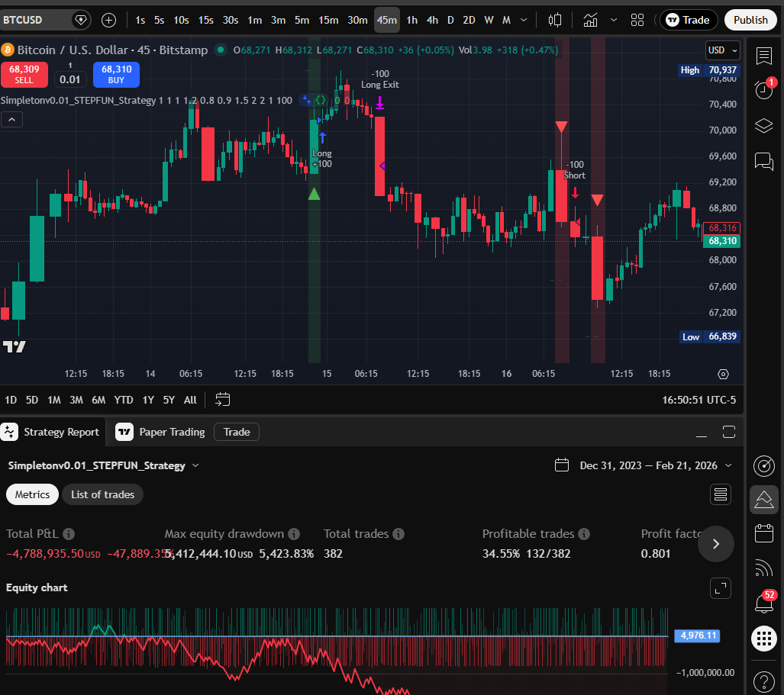
Task: Select the Metrics view toggle
Action: (x=32, y=494)
